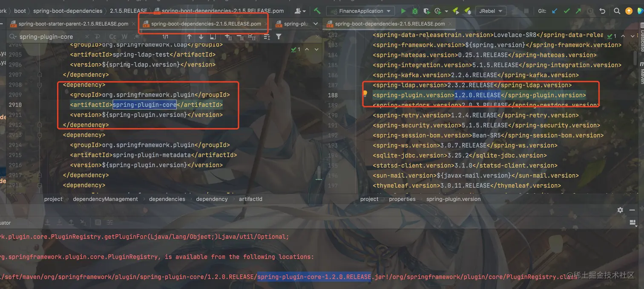Image resolution: width=644 pixels, height=289 pixels.
Task: Click dependencies in left breadcrumb
Action: (167, 199)
